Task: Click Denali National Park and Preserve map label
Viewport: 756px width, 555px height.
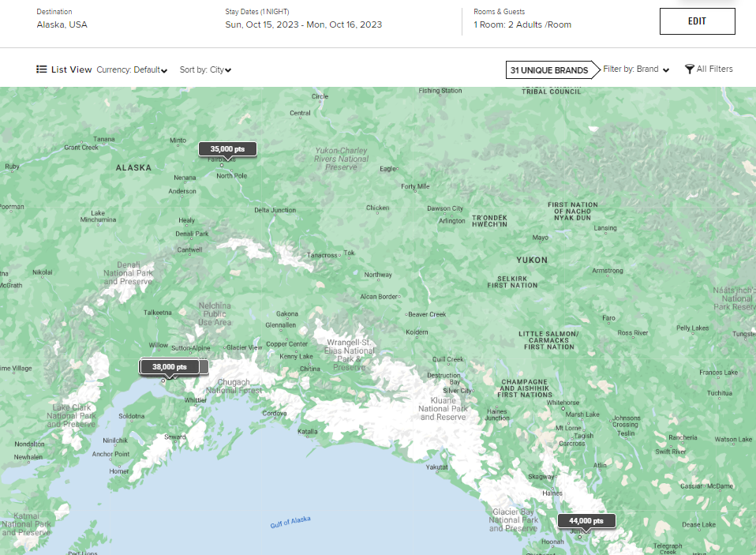Action: coord(129,273)
